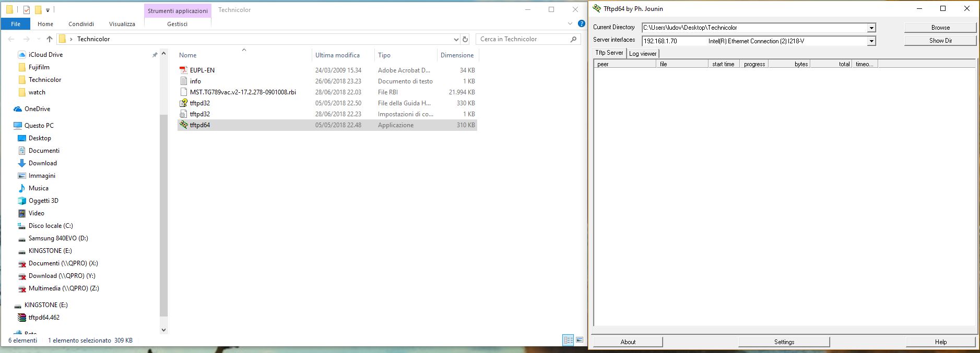Select the tftpd64 application icon
Image resolution: width=980 pixels, height=353 pixels.
point(183,125)
